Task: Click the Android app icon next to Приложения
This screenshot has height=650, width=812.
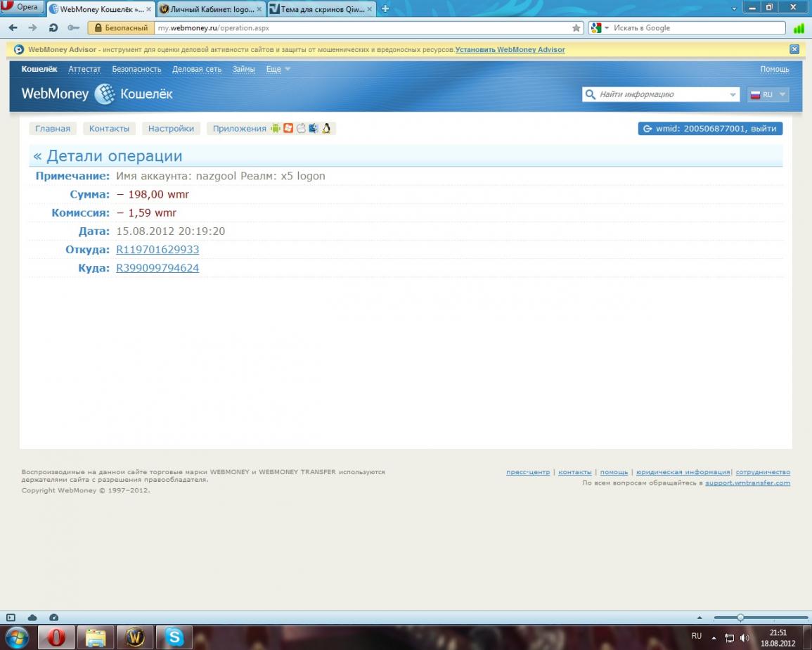Action: point(276,129)
